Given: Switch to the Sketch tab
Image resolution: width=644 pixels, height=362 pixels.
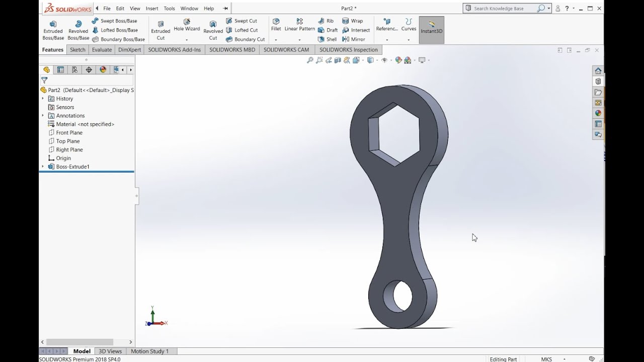Looking at the screenshot, I should [77, 50].
